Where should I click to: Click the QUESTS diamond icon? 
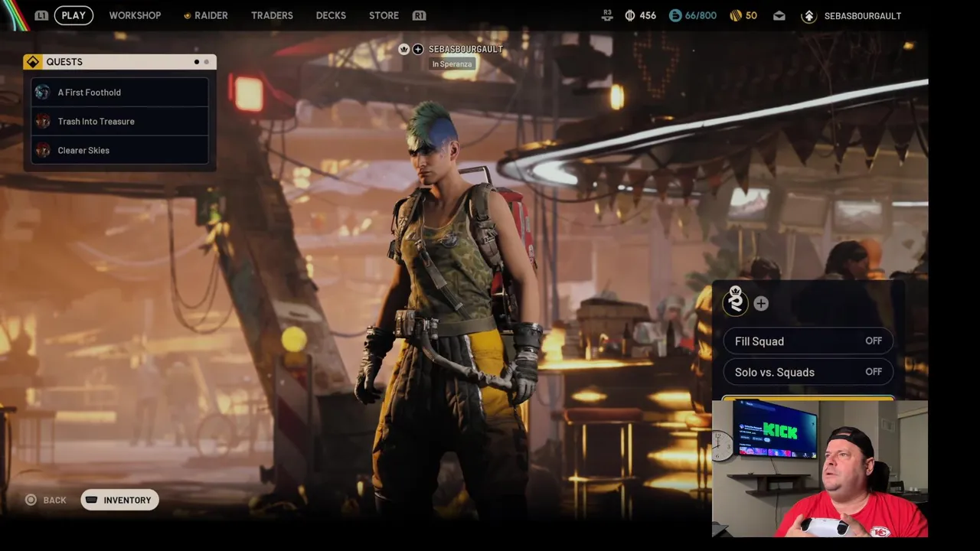[x=32, y=62]
